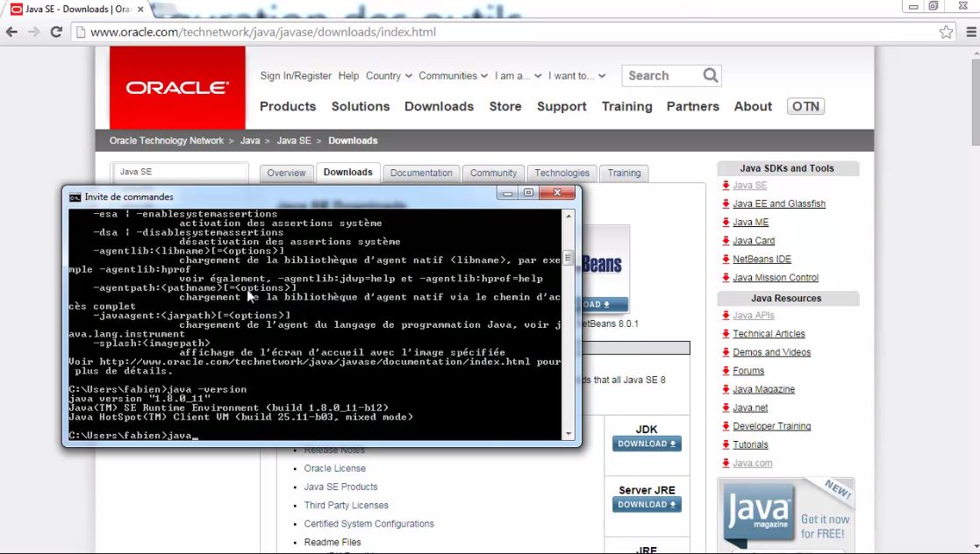Click command prompt scrollbar down arrow
Screen dimensions: 980x554
point(569,433)
